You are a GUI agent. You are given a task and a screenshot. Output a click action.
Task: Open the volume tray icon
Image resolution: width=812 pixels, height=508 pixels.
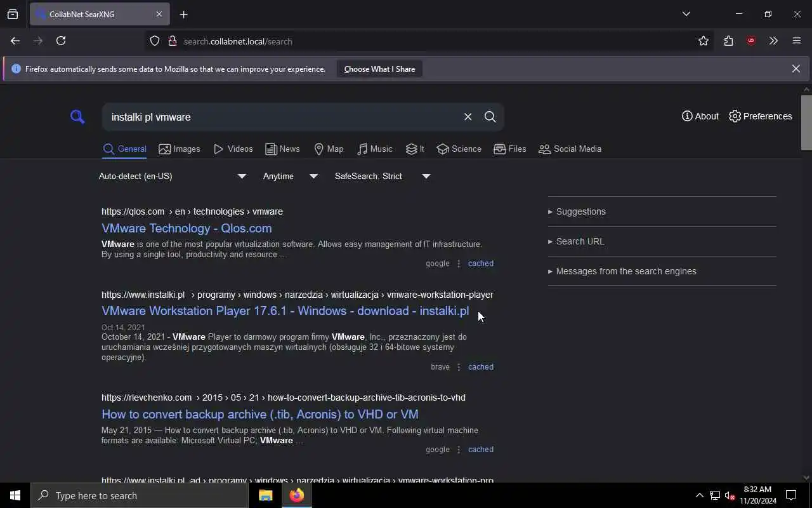[730, 495]
